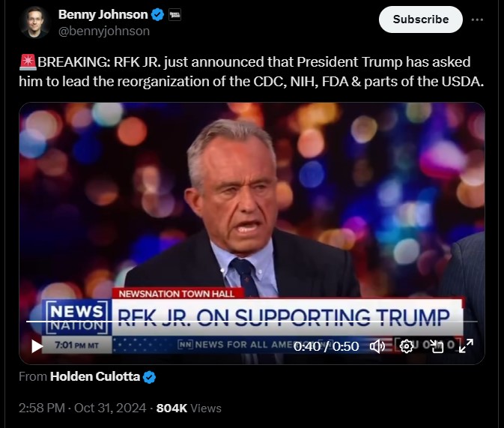Viewport: 504px width, 428px height.
Task: Click the Benny Johnson display name
Action: click(x=103, y=14)
